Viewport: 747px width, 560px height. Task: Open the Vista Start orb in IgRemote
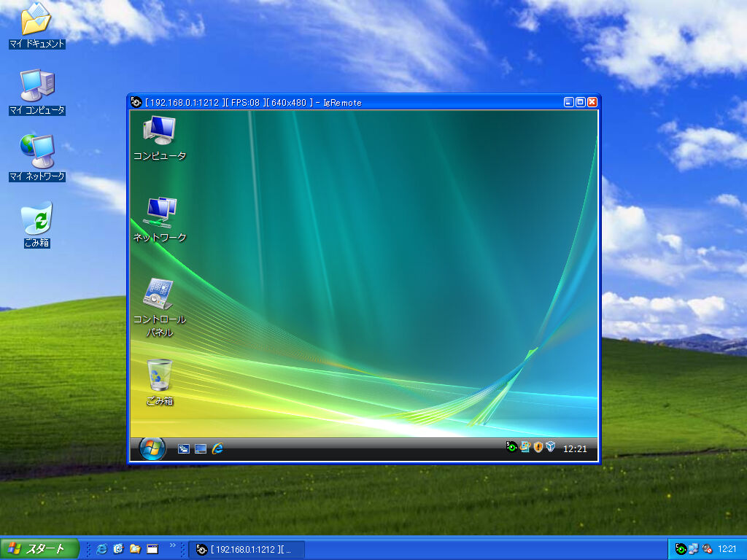[x=152, y=448]
